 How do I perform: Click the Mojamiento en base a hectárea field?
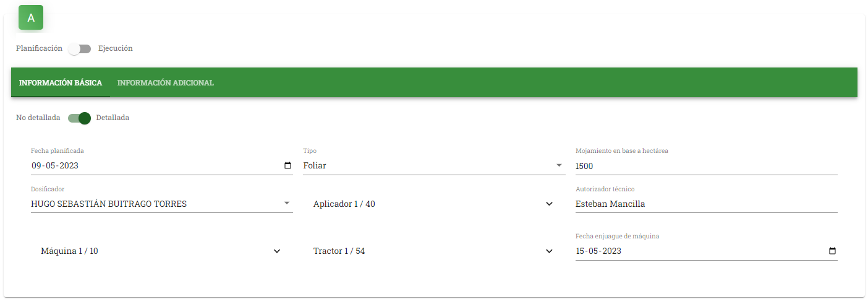point(706,166)
